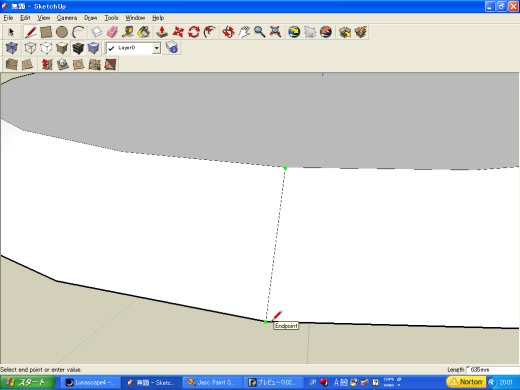This screenshot has height=390, width=520.
Task: Select the Line pencil tool
Action: pyautogui.click(x=30, y=32)
